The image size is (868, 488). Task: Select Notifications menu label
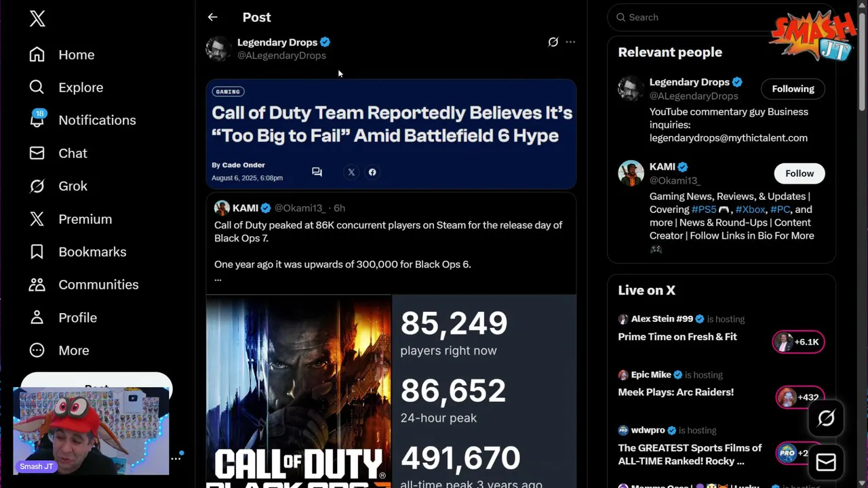pos(97,120)
